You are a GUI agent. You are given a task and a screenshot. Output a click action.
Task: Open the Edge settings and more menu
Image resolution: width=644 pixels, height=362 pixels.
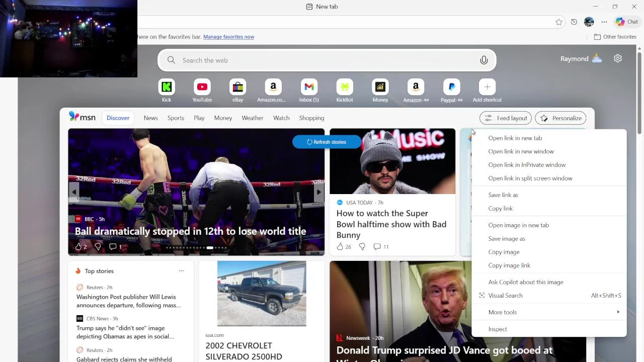[x=604, y=22]
